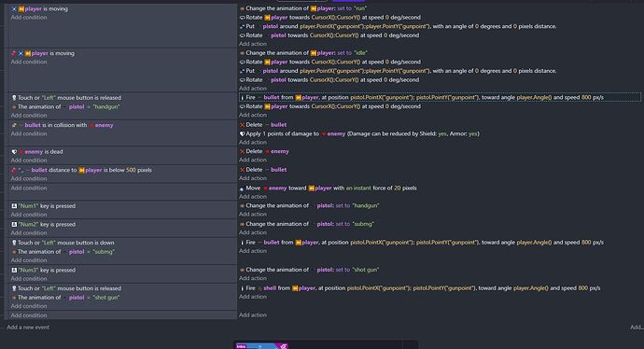Select 'Touch or Left mouse button is released' above shot gun
The image size is (644, 349).
(66, 288)
